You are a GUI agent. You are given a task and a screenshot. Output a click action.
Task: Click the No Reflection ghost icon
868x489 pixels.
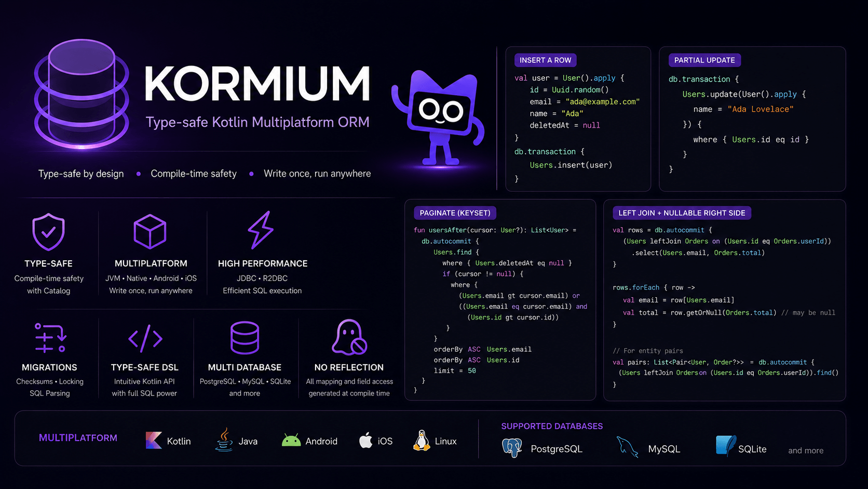(349, 337)
